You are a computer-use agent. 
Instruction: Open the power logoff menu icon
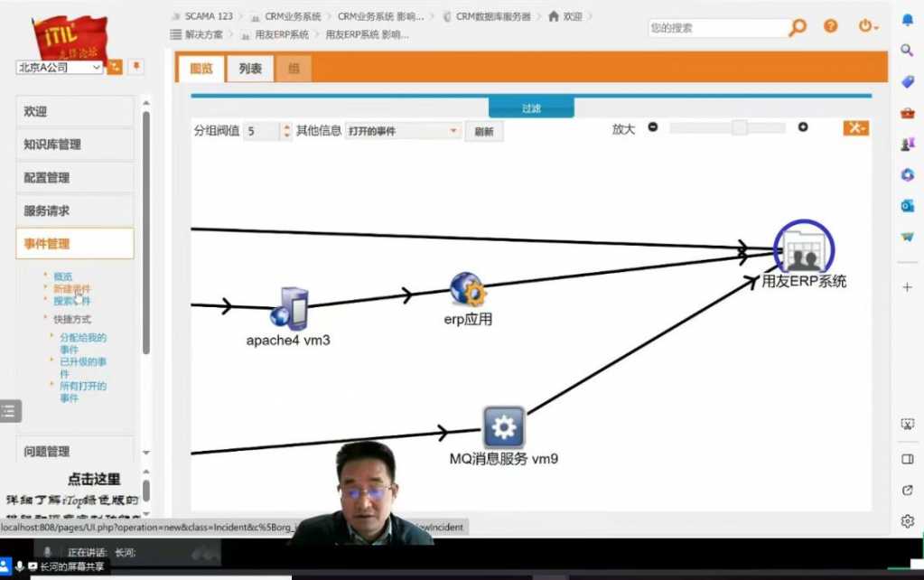(x=867, y=26)
